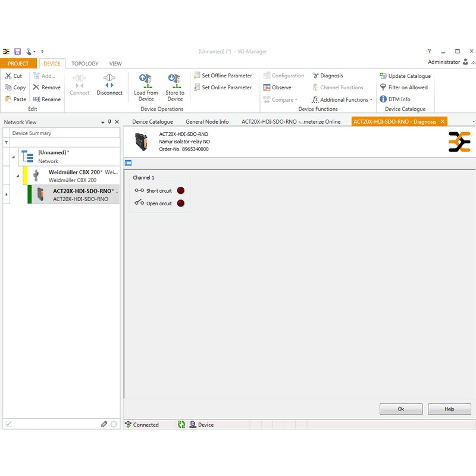Open Additional Functions dropdown
Screen dimensions: 476x476
point(342,99)
